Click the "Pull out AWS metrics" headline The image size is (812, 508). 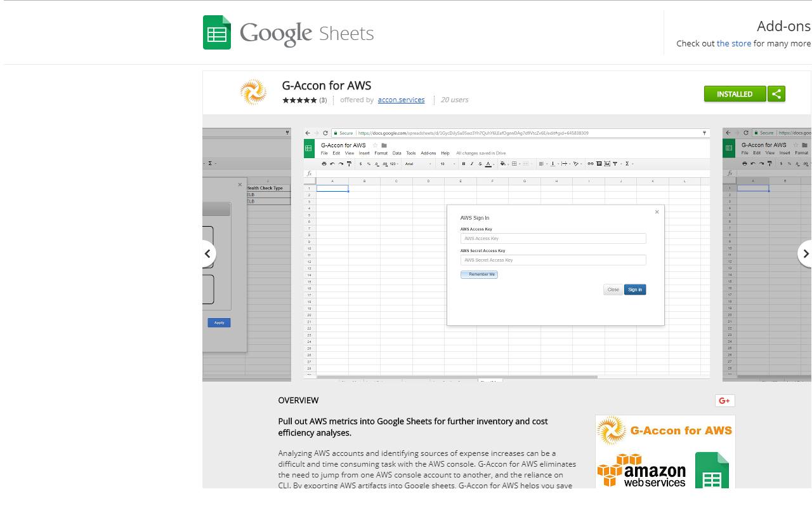pos(413,427)
